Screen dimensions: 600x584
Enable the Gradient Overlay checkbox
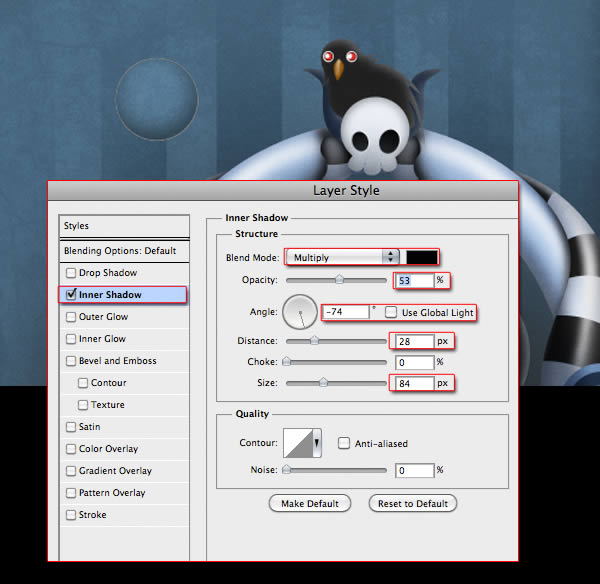click(71, 471)
